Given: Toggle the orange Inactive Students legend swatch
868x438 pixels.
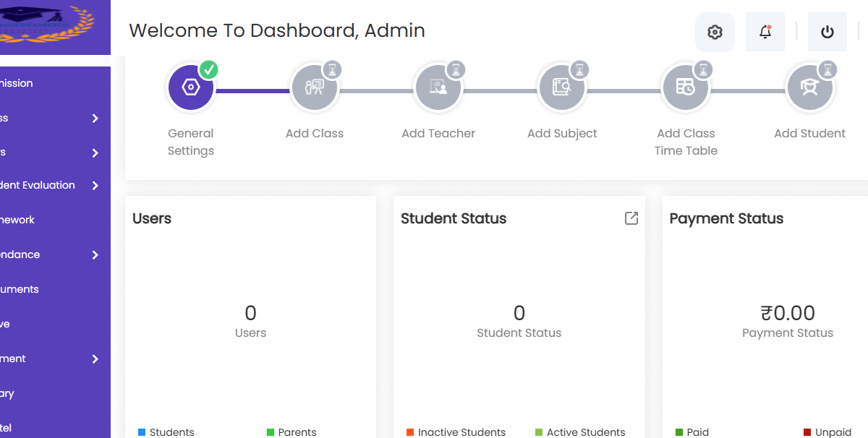Looking at the screenshot, I should point(410,432).
